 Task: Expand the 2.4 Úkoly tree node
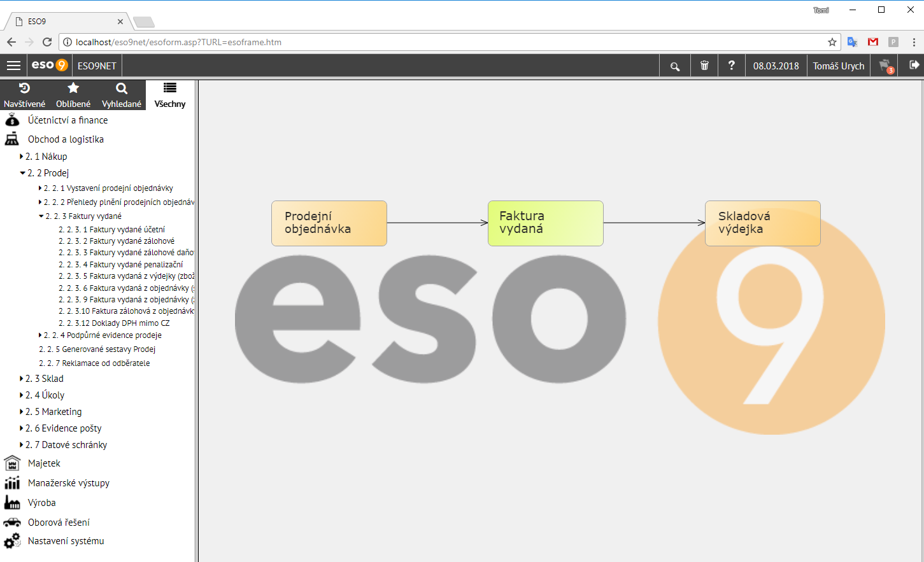pyautogui.click(x=22, y=395)
